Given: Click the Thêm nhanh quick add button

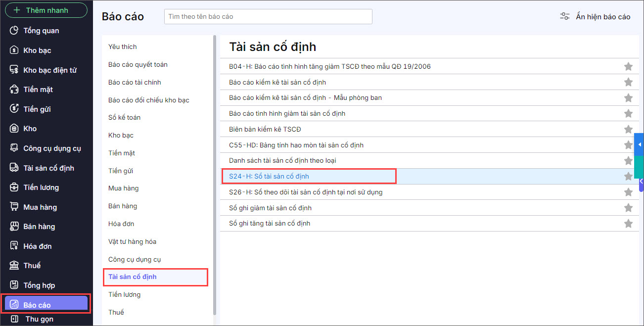Looking at the screenshot, I should 46,10.
